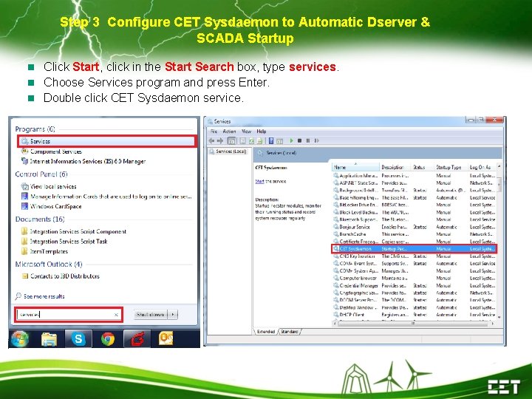Select the Cryptographic Services row
Image resolution: width=532 pixels, height=399 pixels.
point(415,293)
